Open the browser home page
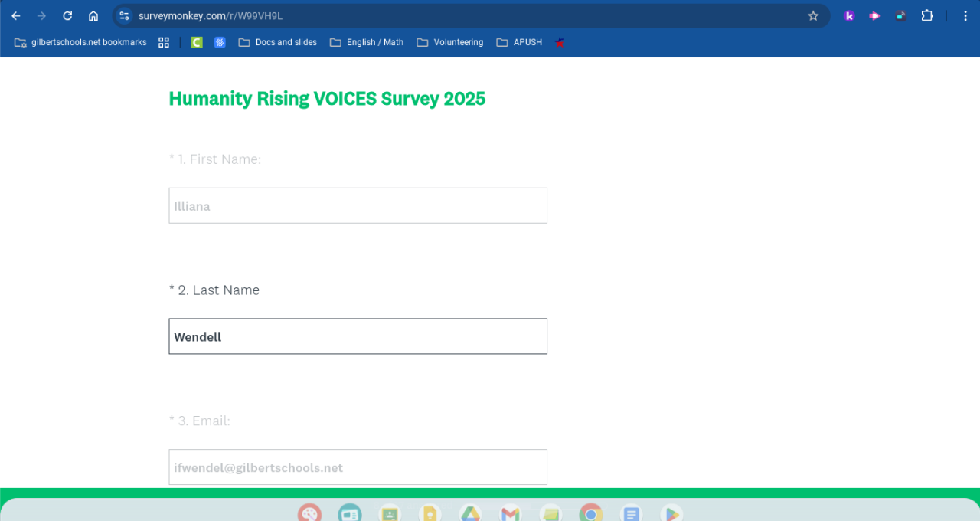This screenshot has height=521, width=980. pos(93,15)
